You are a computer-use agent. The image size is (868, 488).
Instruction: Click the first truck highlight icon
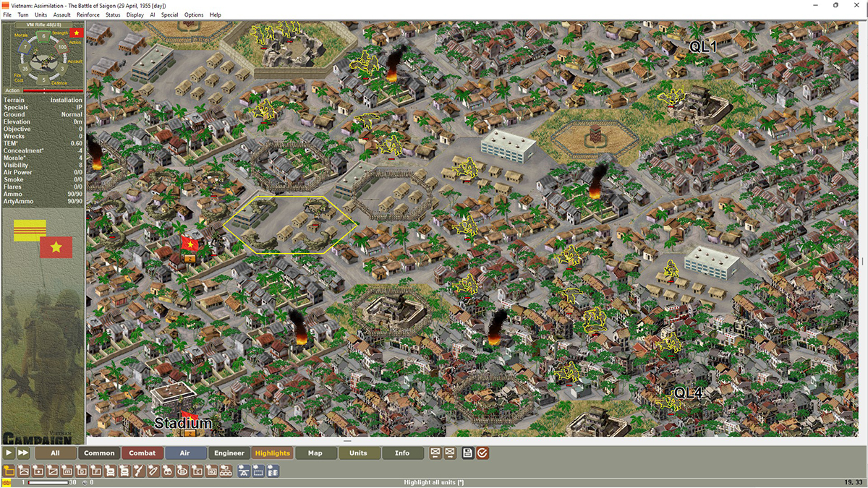pos(110,471)
